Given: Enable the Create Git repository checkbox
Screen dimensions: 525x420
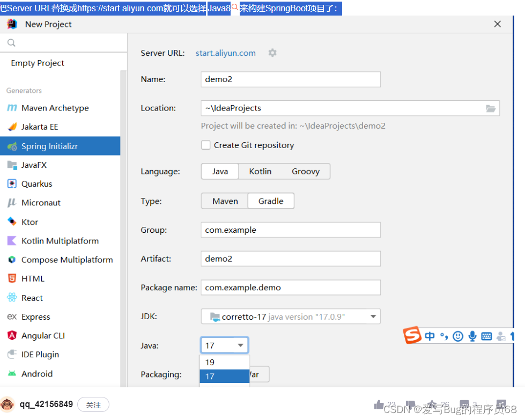Looking at the screenshot, I should (205, 145).
